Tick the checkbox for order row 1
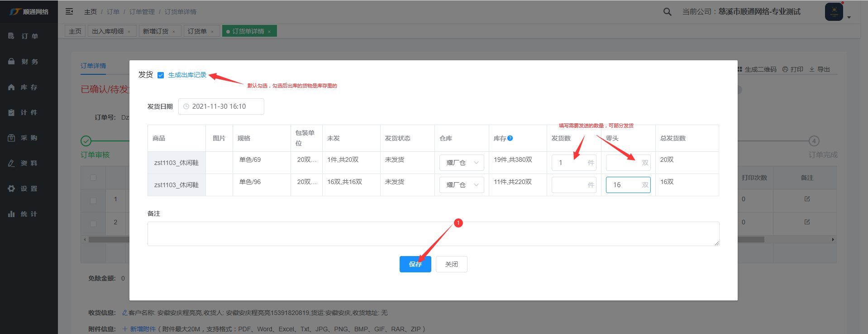This screenshot has height=334, width=868. coord(93,200)
